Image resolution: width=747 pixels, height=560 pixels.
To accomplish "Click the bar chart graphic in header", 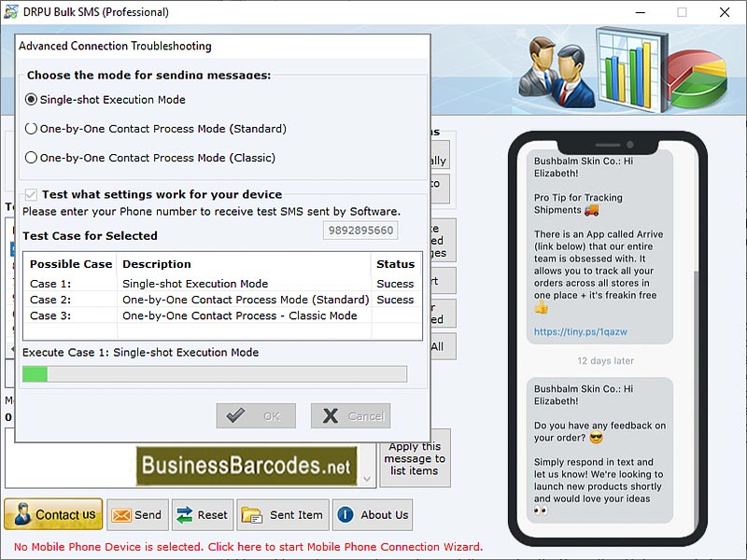I will (631, 69).
